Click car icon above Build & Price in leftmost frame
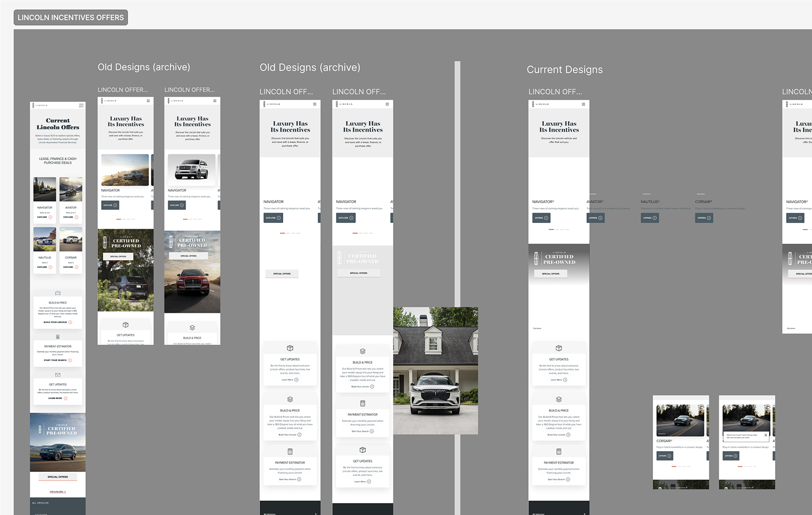This screenshot has width=812, height=515. (58, 293)
